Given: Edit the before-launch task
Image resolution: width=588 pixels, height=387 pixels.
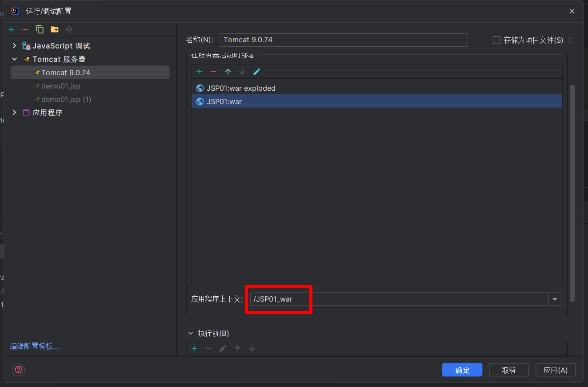Looking at the screenshot, I should click(x=223, y=348).
